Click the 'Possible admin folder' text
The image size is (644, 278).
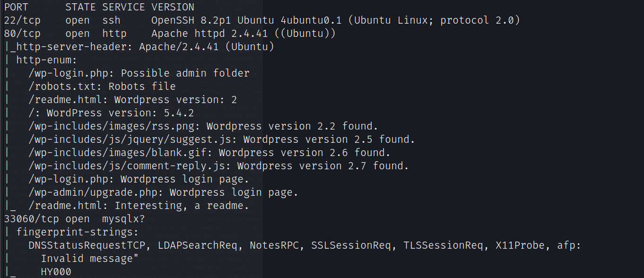click(x=185, y=73)
